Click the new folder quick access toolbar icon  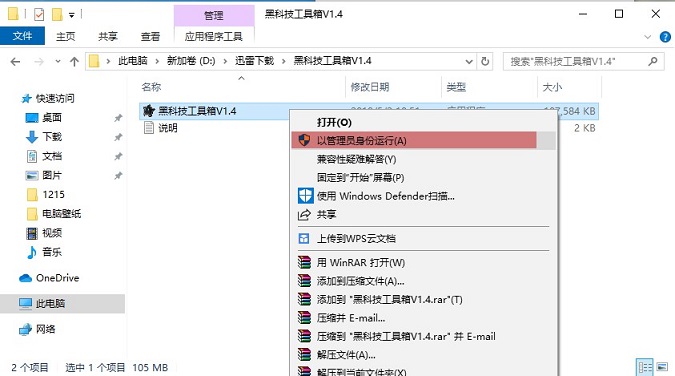coord(57,15)
